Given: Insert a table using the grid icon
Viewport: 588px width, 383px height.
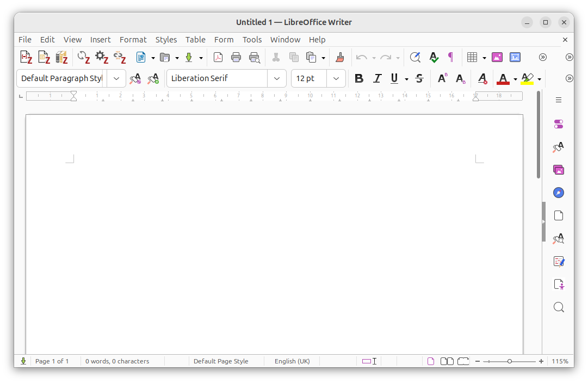Looking at the screenshot, I should pyautogui.click(x=472, y=57).
